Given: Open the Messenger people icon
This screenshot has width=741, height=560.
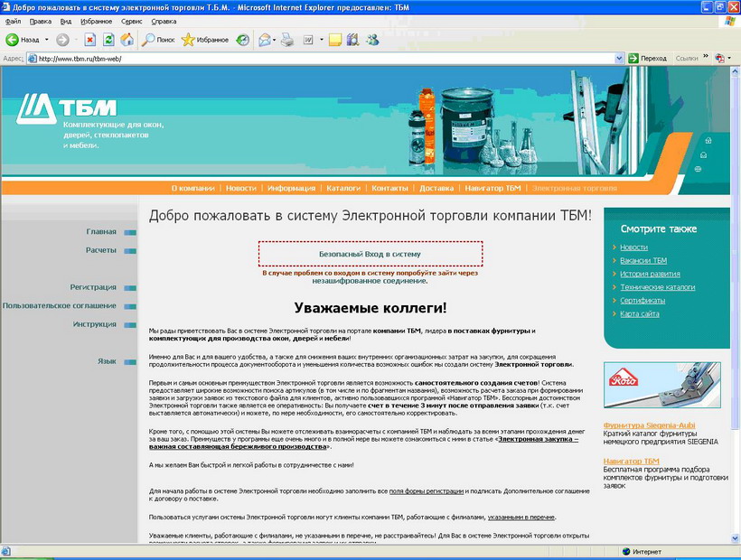Looking at the screenshot, I should point(372,40).
